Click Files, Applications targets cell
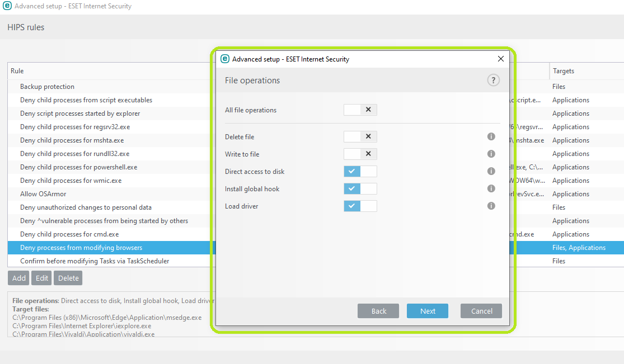 click(x=579, y=248)
